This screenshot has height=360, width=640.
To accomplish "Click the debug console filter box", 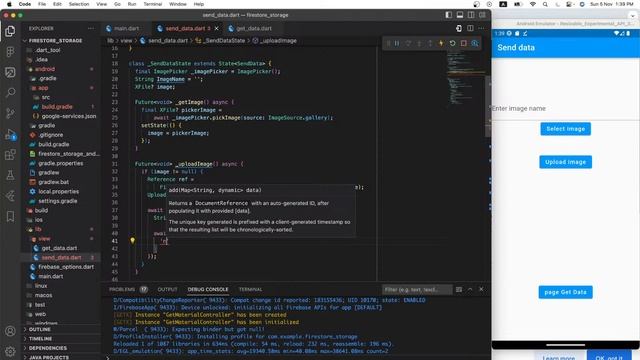I will click(417, 289).
